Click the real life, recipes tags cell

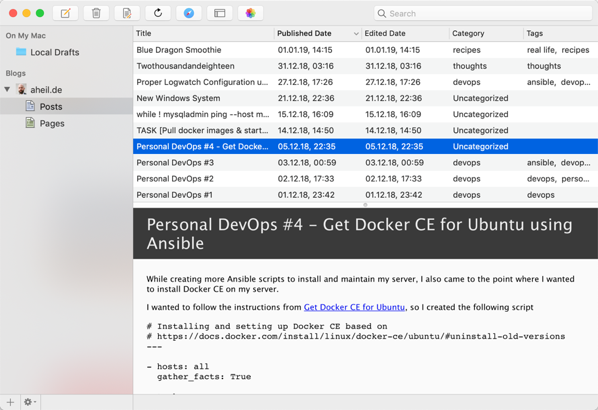tap(558, 50)
